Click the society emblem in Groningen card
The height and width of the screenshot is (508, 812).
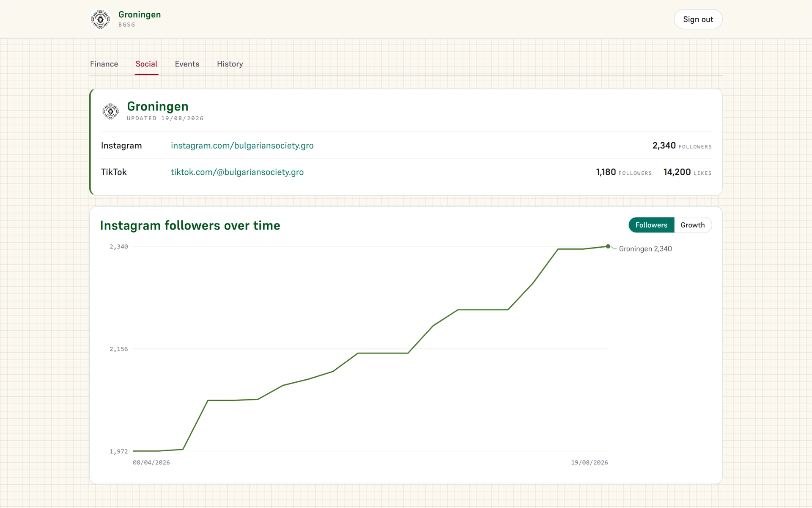tap(111, 111)
